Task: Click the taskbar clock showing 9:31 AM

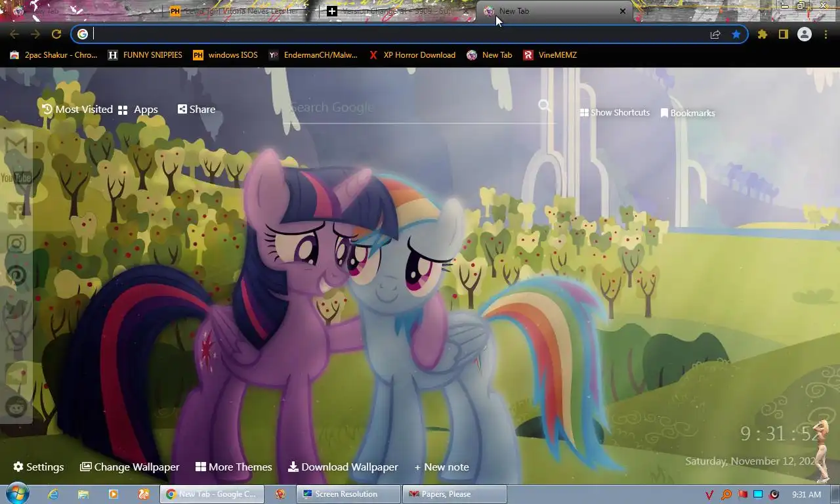Action: pyautogui.click(x=807, y=494)
